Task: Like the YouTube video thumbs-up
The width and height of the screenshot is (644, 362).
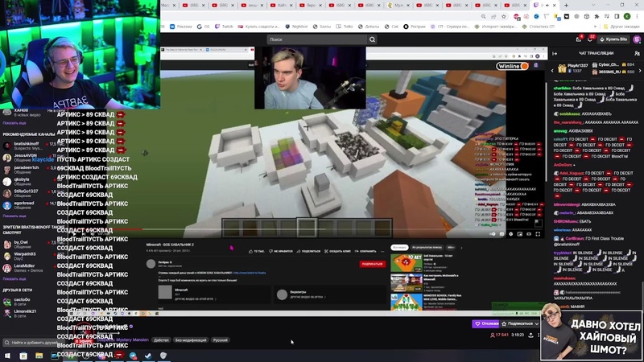Action: tap(257, 251)
